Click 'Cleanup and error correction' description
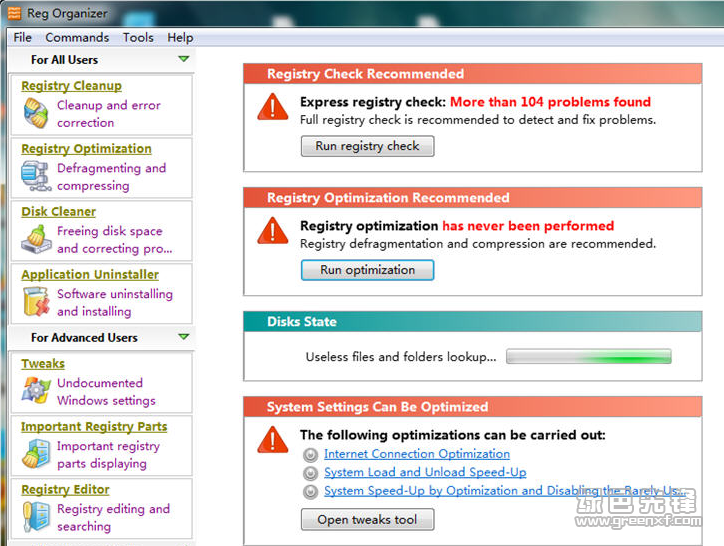This screenshot has width=724, height=546. pyautogui.click(x=109, y=114)
